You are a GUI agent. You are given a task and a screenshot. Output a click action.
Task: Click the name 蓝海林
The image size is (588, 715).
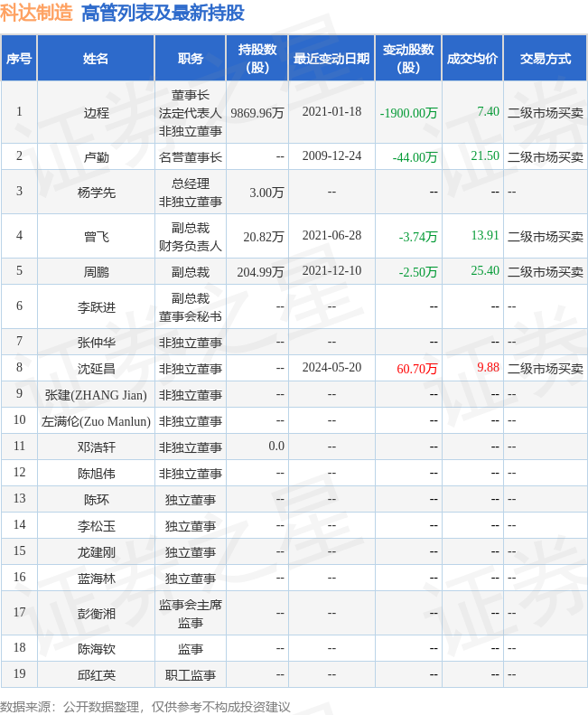(x=96, y=579)
